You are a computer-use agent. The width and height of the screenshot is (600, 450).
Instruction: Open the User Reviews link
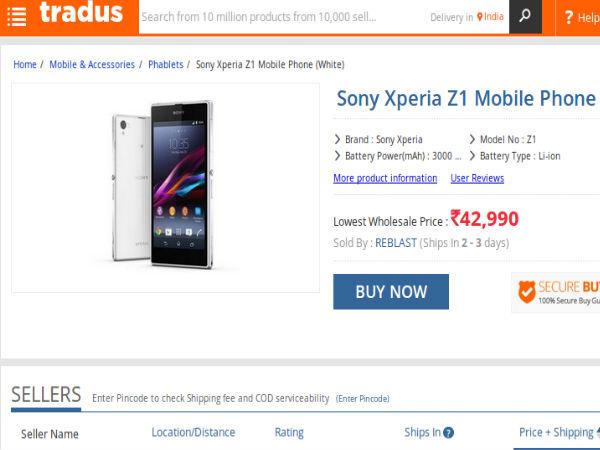(x=477, y=178)
